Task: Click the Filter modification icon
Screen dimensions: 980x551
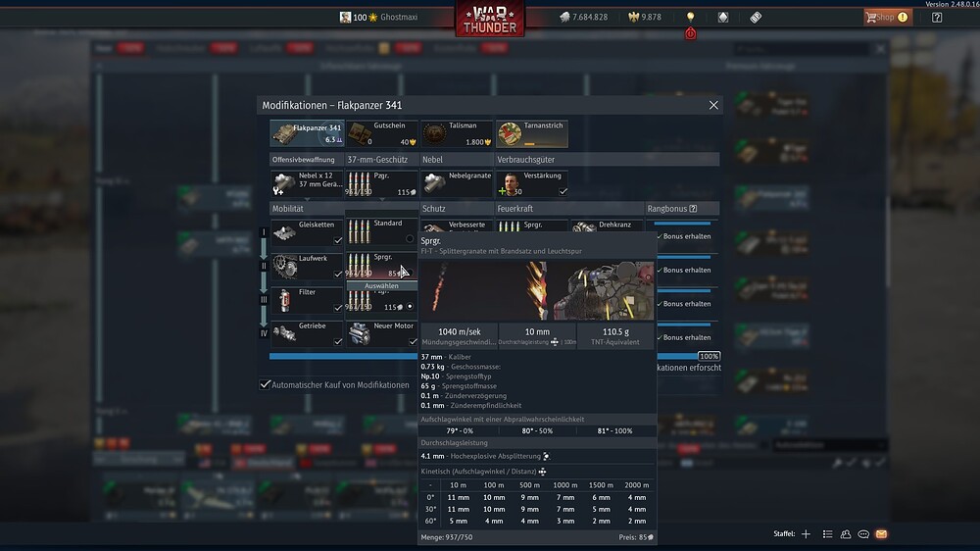Action: pos(284,300)
